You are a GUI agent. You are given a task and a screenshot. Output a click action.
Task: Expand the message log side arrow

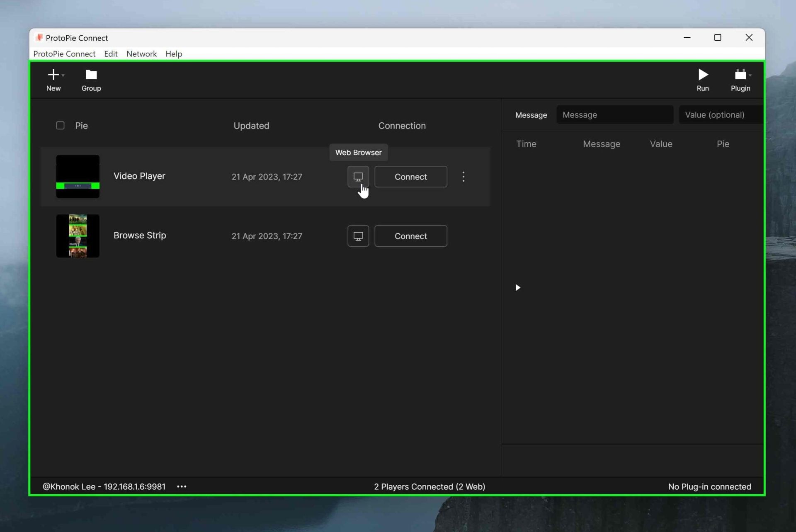517,287
